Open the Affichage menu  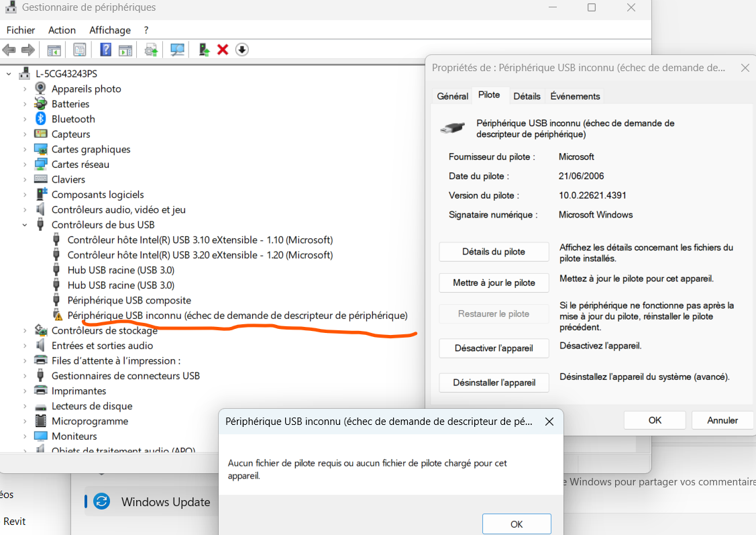pos(110,30)
